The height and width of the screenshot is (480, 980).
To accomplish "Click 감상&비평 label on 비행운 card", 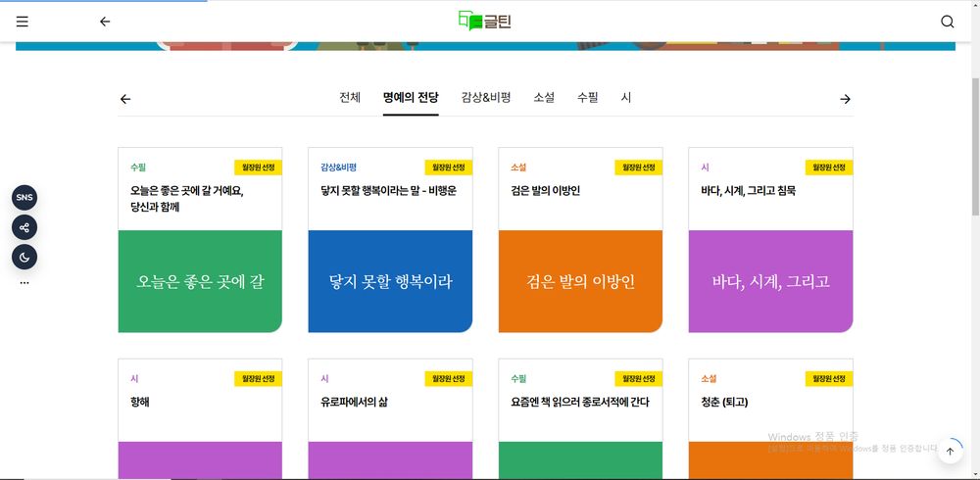I will [338, 168].
